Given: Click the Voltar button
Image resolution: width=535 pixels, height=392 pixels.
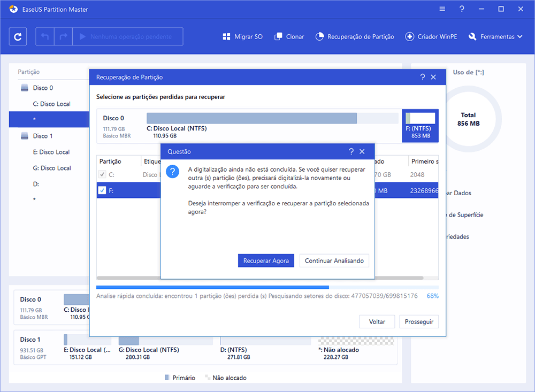Looking at the screenshot, I should 377,322.
